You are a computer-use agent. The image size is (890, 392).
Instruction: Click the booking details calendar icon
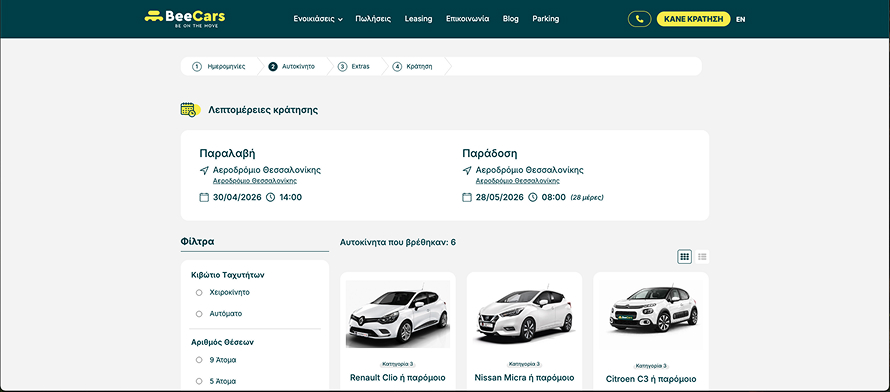point(190,109)
